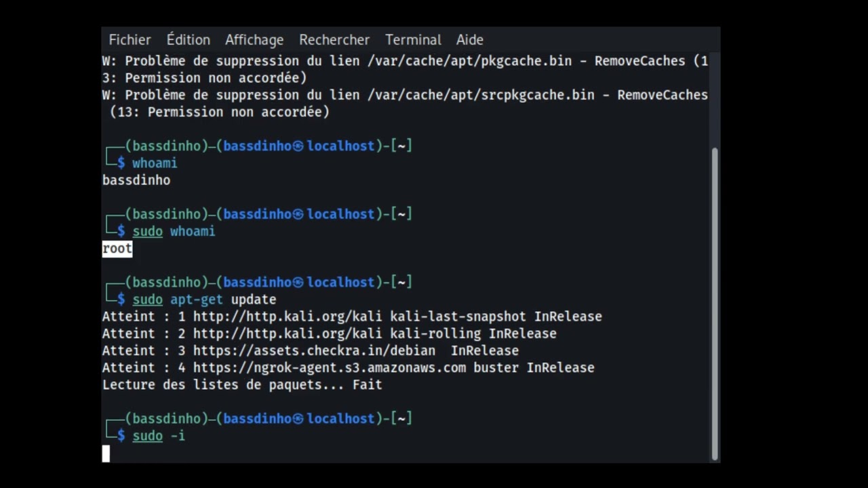
Task: Click the kali-last-snapshot InRelease line
Action: click(352, 317)
